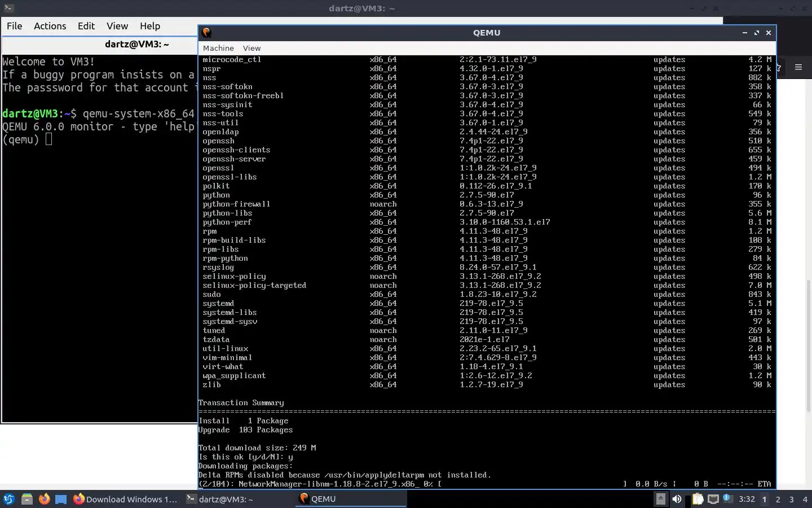Maximize the QEMU window
The width and height of the screenshot is (812, 508).
(756, 33)
